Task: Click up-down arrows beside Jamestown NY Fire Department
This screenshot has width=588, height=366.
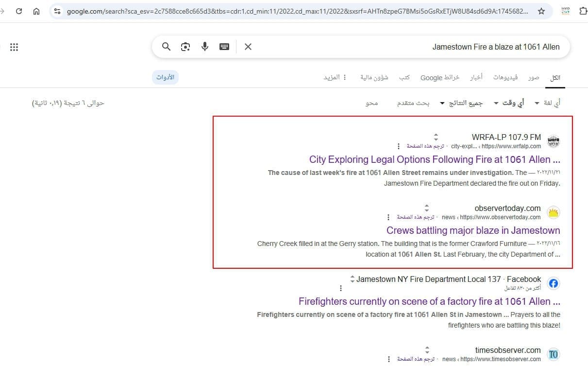Action: pos(353,279)
